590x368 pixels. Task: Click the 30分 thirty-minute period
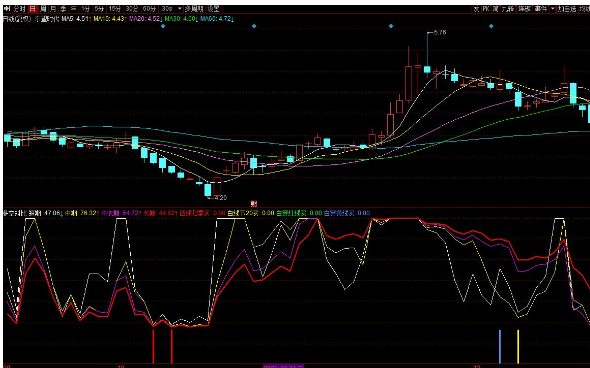point(131,9)
